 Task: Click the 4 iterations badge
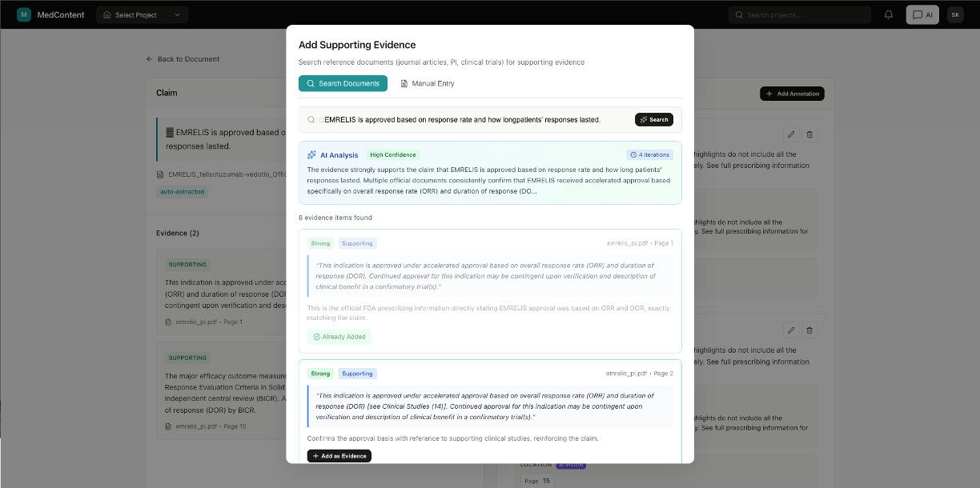(x=651, y=154)
